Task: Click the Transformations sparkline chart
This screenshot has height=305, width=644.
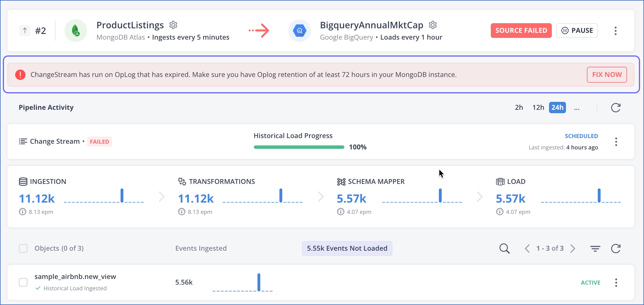Action: 263,196
